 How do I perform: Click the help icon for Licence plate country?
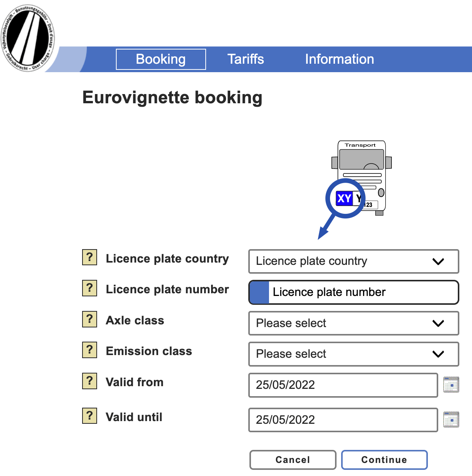tap(89, 258)
